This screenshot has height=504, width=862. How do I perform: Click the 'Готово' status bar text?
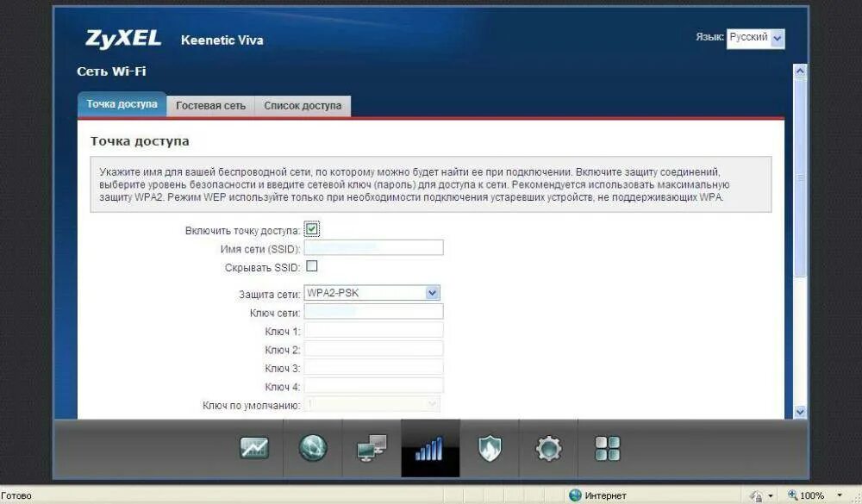click(16, 495)
